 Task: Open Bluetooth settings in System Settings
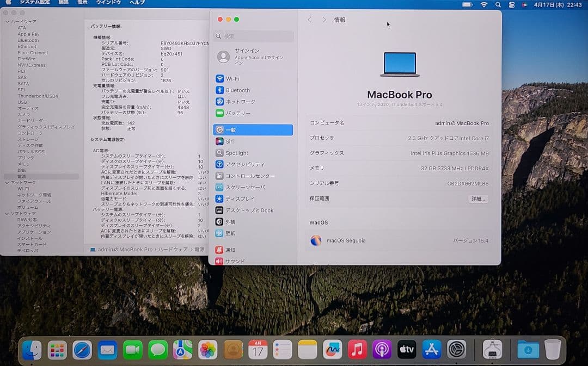click(240, 90)
